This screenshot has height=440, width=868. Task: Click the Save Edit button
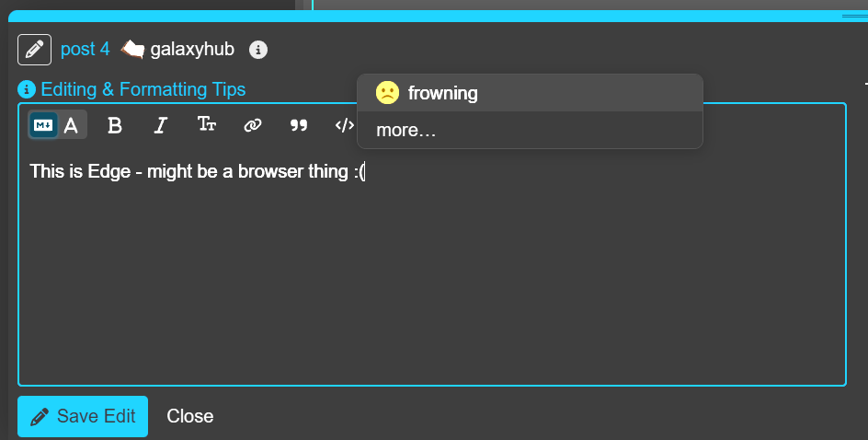(83, 416)
